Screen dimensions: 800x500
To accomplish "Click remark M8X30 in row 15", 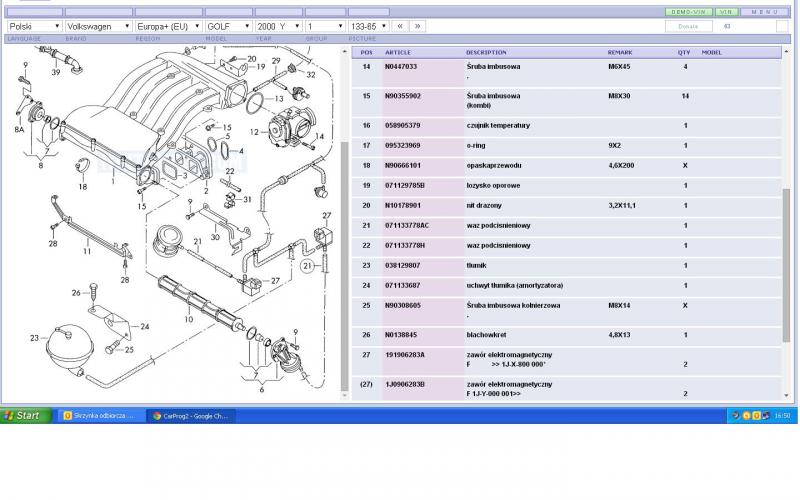I will click(x=619, y=96).
